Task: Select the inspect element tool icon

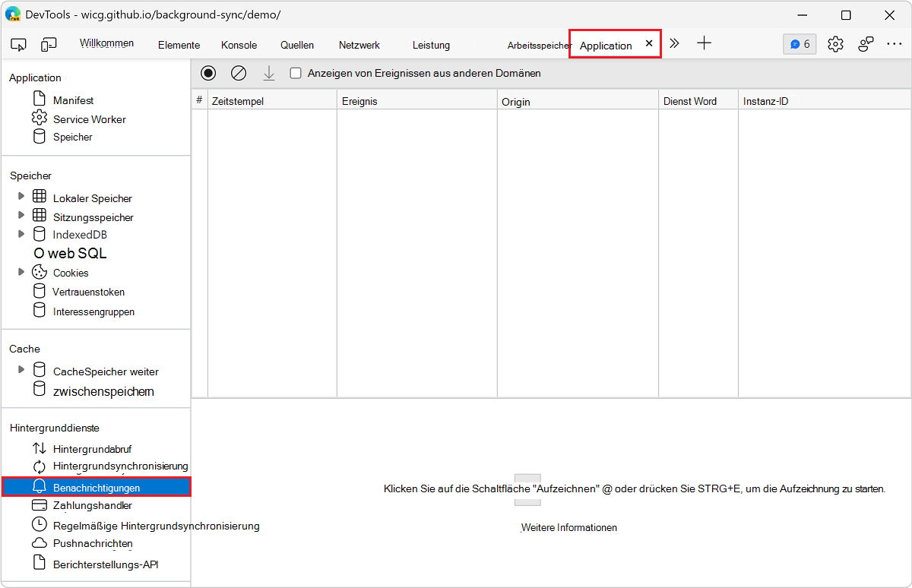Action: coord(19,45)
